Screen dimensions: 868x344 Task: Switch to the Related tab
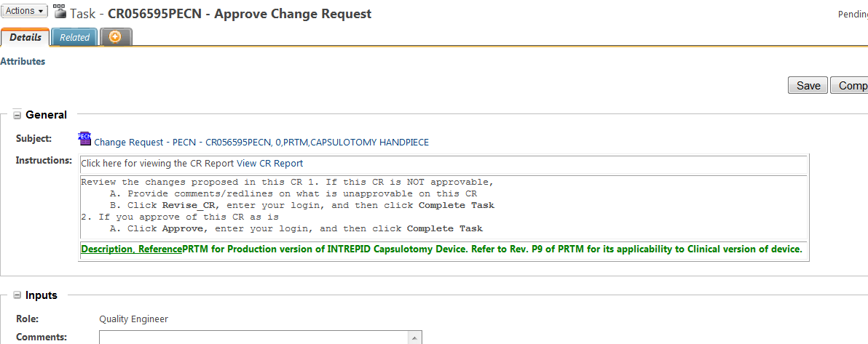[75, 38]
